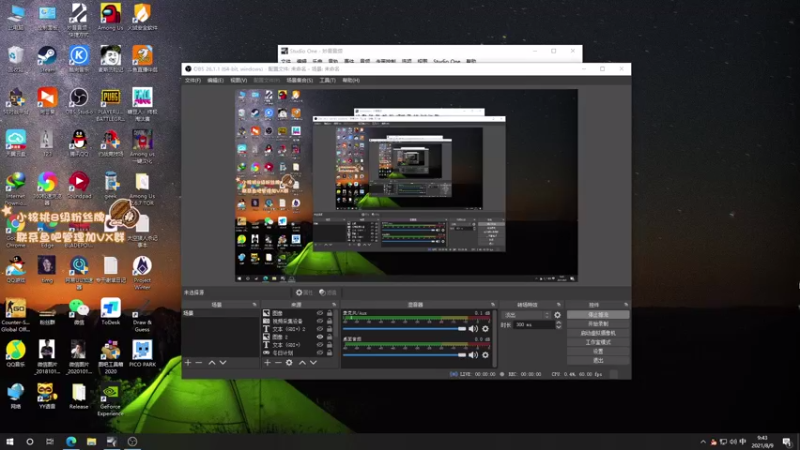Image resolution: width=800 pixels, height=450 pixels.
Task: Click desktop audio volume slider
Action: tap(404, 355)
